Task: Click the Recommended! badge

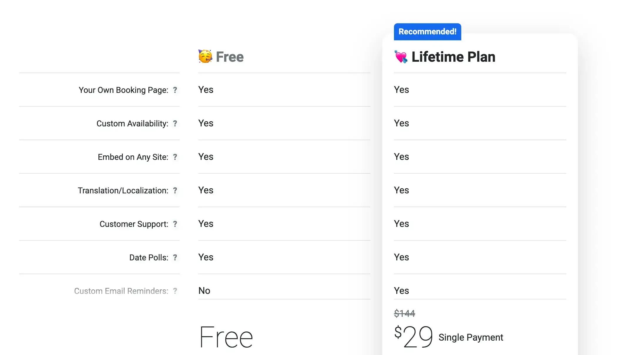Action: tap(427, 31)
